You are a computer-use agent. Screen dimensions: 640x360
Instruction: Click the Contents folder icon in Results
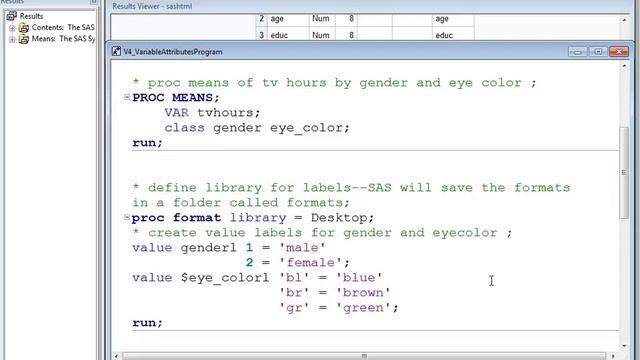tap(24, 28)
